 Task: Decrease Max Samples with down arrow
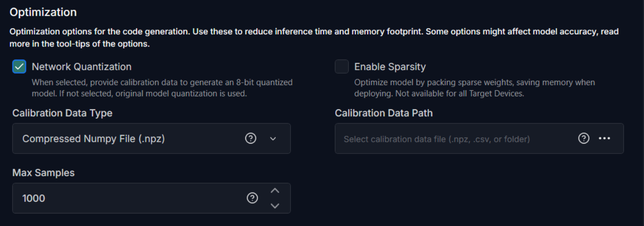click(275, 206)
